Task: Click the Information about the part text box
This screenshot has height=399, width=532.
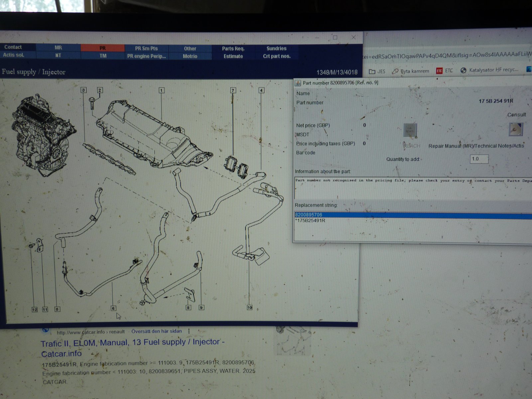Action: [x=413, y=188]
